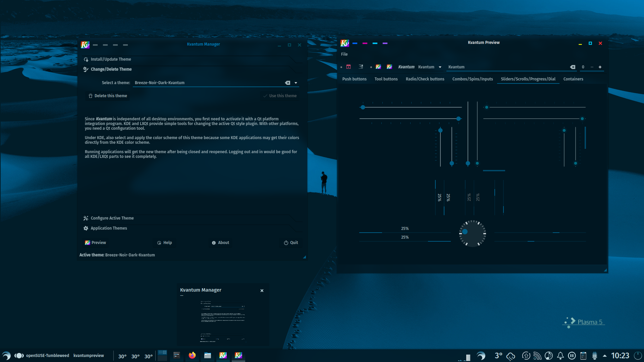Click the media note tray icon

(549, 356)
